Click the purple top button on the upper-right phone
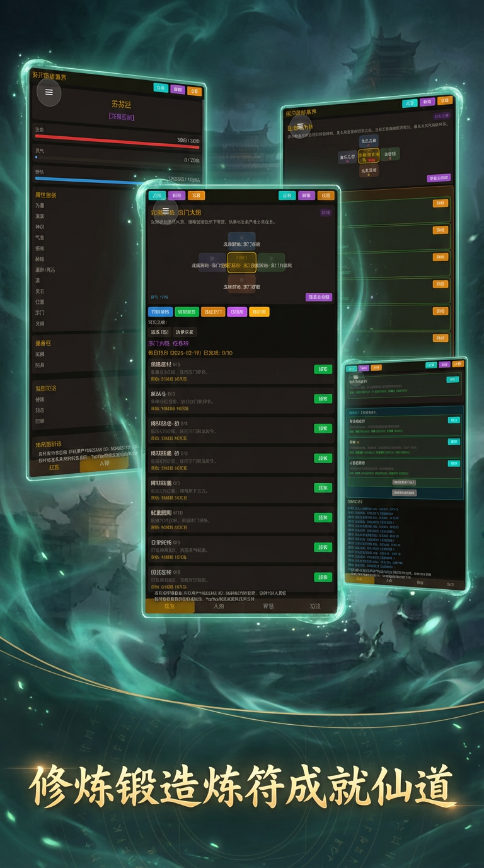Image resolution: width=484 pixels, height=868 pixels. tap(427, 101)
